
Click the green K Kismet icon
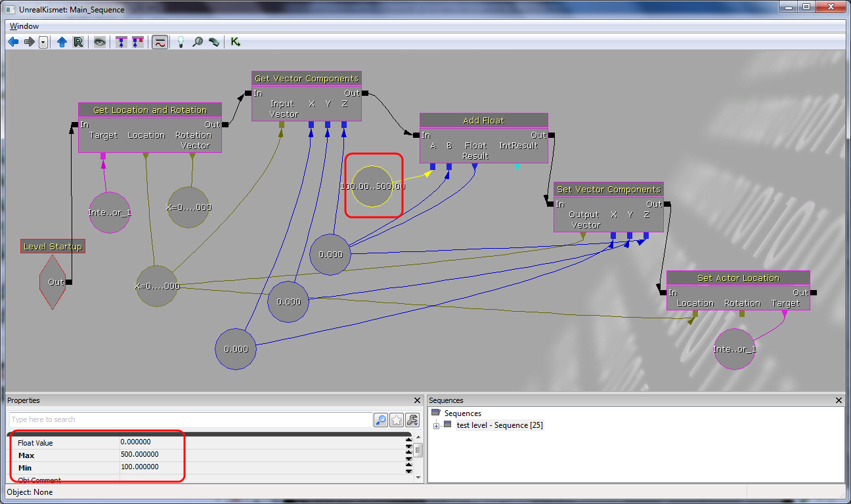click(235, 42)
